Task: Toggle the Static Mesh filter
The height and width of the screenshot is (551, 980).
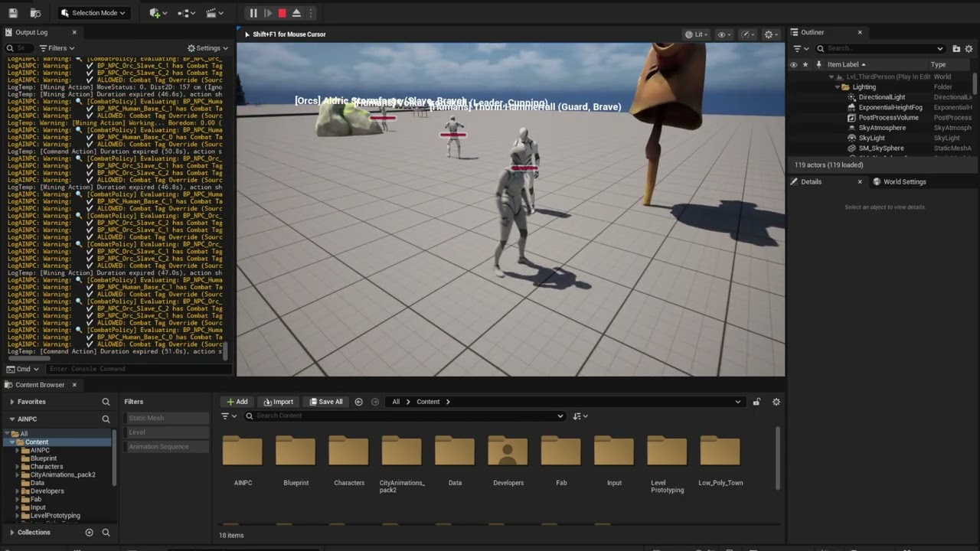Action: point(166,419)
